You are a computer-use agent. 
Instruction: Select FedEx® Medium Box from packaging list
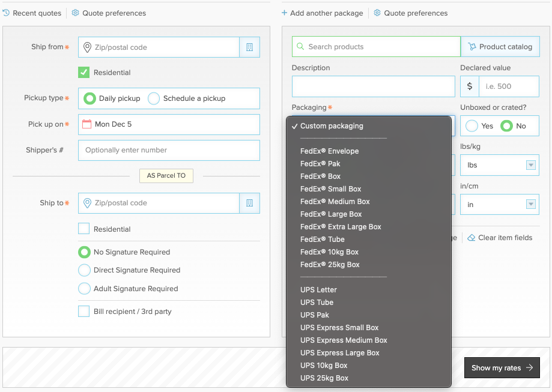point(335,202)
